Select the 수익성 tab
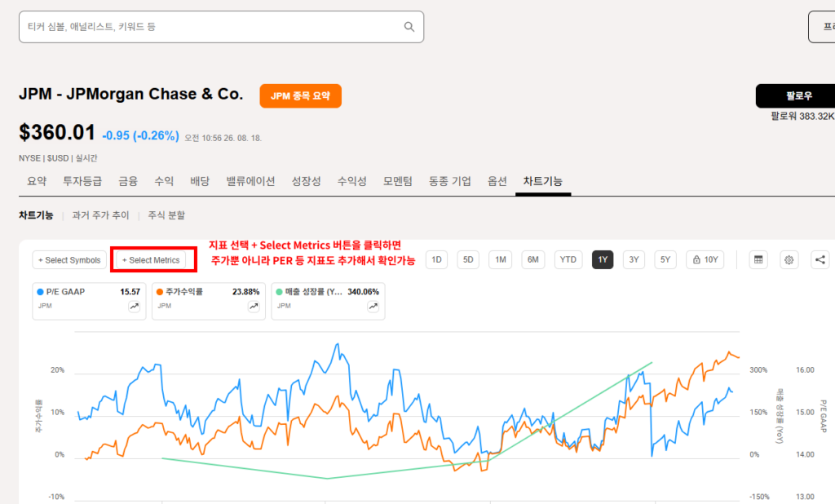Image resolution: width=835 pixels, height=504 pixels. click(x=352, y=181)
